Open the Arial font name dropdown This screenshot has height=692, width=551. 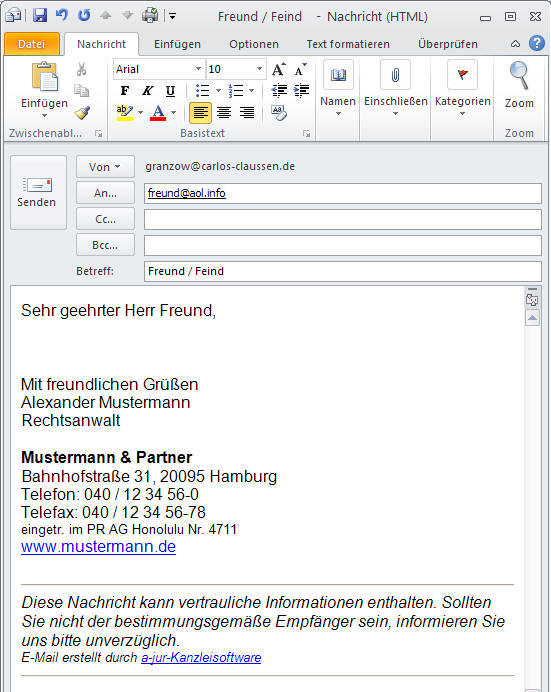(198, 69)
